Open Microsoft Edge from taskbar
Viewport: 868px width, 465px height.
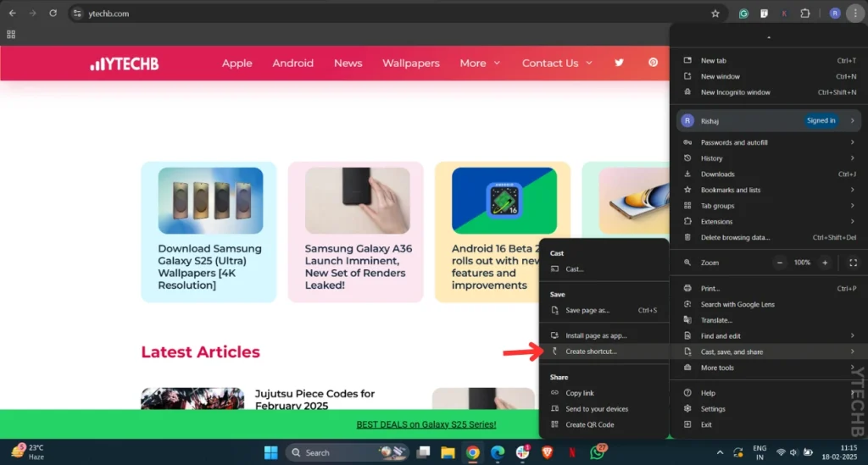[498, 453]
